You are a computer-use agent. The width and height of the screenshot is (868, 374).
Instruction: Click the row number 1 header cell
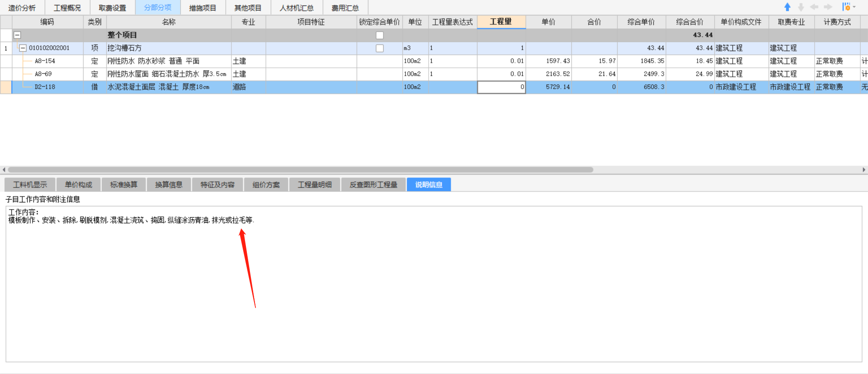coord(6,48)
